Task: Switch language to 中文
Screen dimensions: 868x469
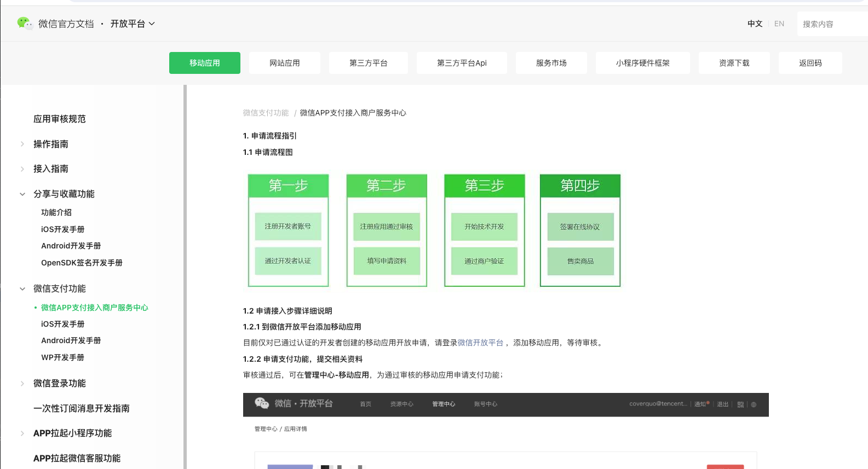Action: [x=755, y=24]
